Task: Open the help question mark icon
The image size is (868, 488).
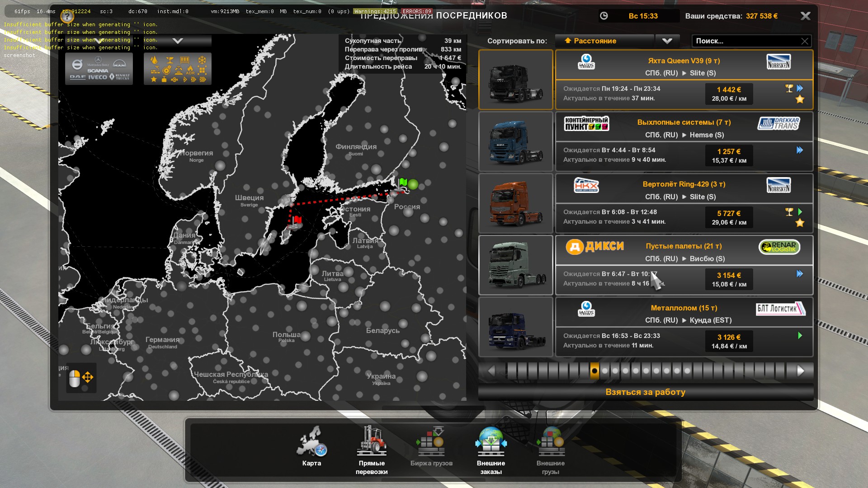Action: tap(67, 17)
